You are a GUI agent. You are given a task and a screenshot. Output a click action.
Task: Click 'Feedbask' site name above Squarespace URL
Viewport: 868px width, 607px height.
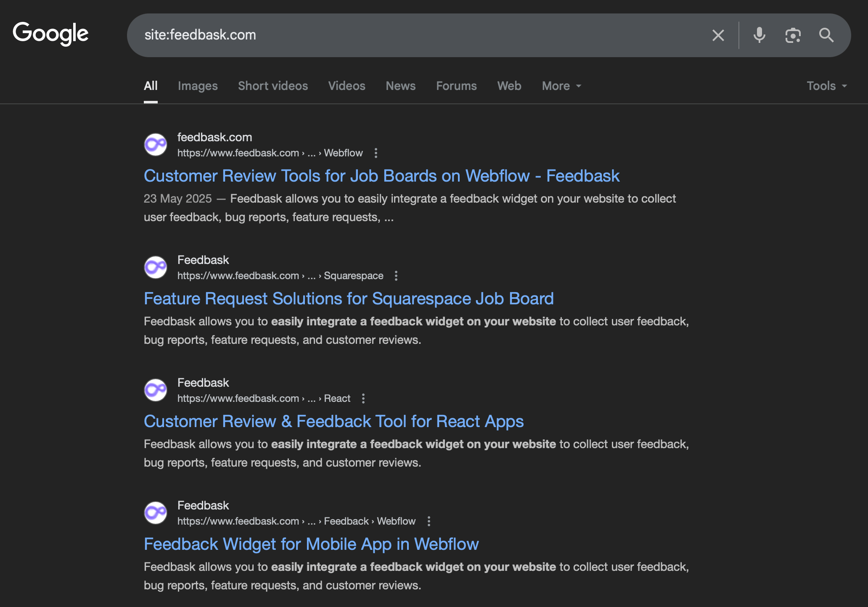[x=203, y=260]
